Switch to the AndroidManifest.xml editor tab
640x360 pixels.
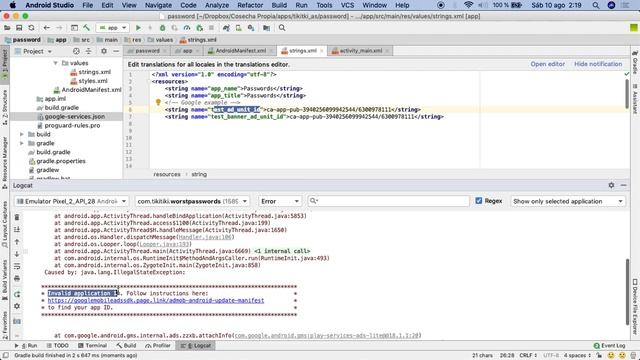tap(240, 51)
